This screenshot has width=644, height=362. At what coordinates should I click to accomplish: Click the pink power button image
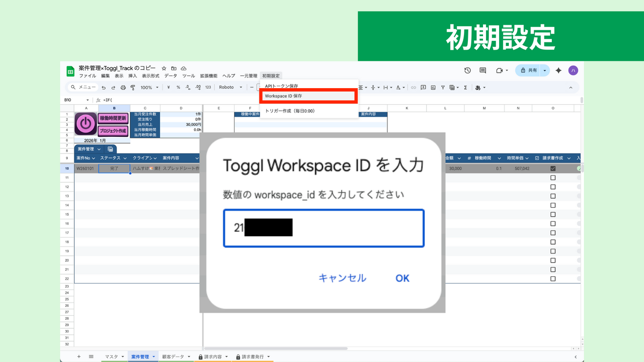[85, 124]
